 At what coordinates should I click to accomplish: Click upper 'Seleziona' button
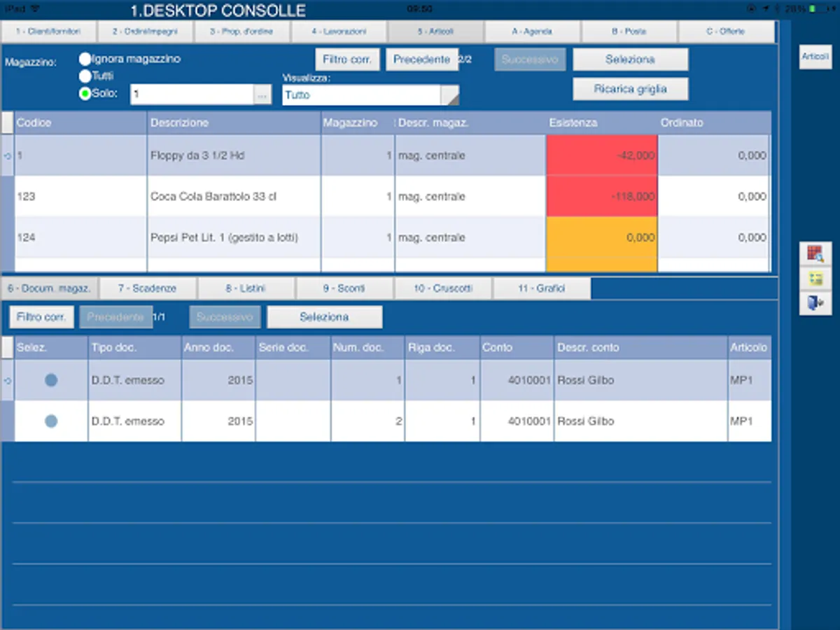[630, 59]
